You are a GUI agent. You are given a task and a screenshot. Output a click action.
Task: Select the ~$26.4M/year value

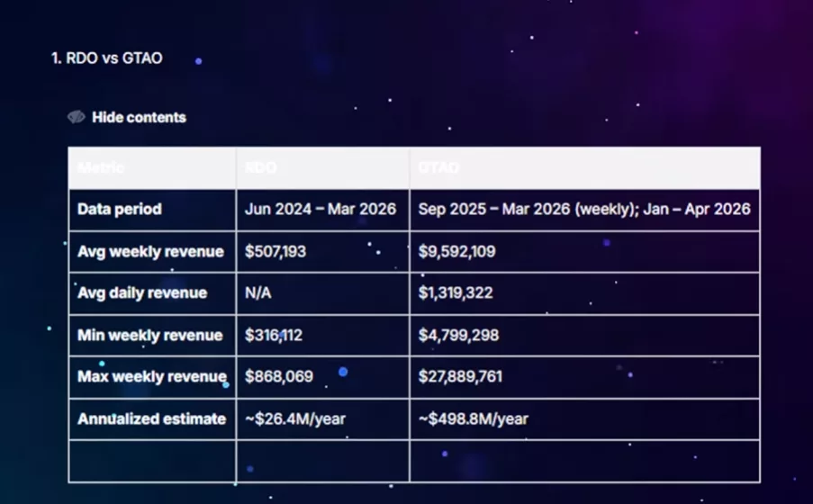click(295, 419)
